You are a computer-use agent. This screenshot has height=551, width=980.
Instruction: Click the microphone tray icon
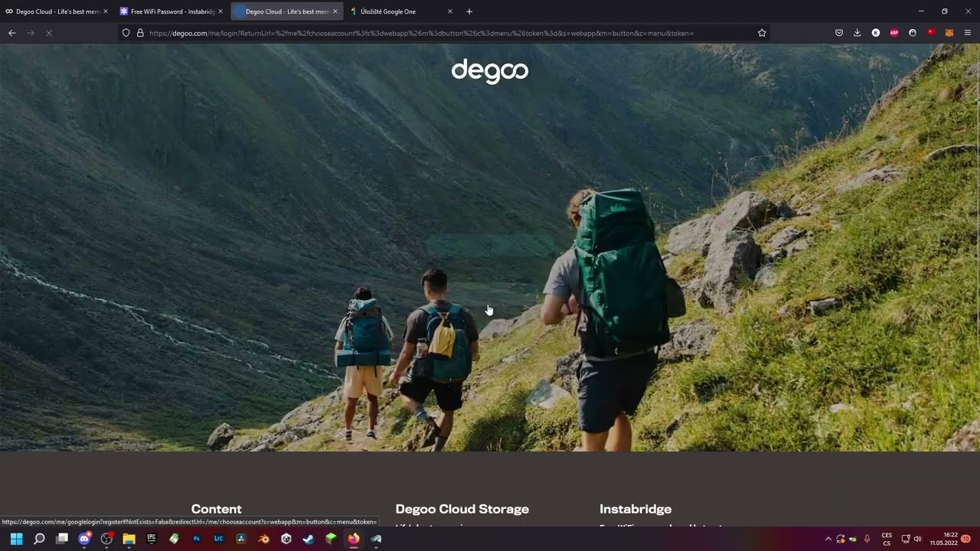(867, 539)
